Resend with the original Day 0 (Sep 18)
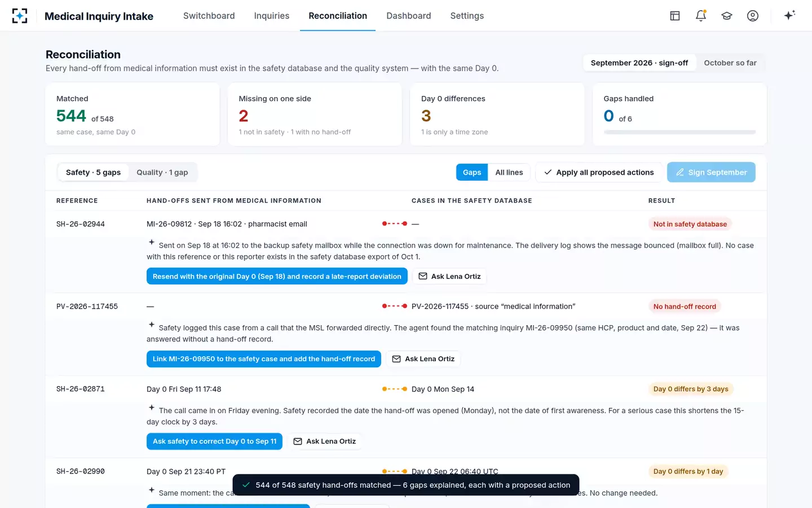 point(277,276)
